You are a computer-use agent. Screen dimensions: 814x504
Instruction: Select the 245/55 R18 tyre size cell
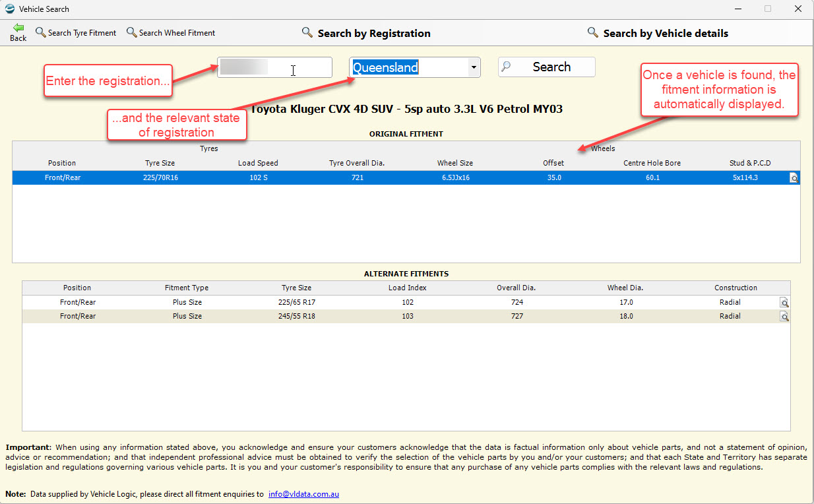(296, 316)
